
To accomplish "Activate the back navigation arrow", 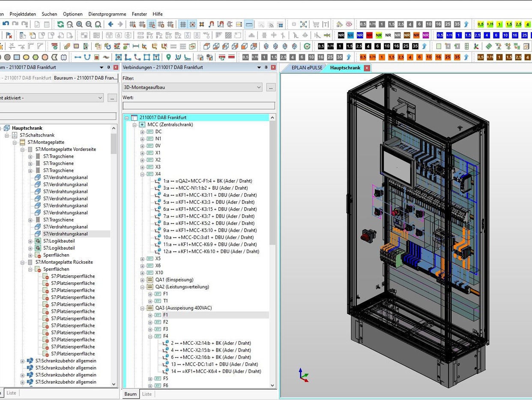I will point(111,24).
